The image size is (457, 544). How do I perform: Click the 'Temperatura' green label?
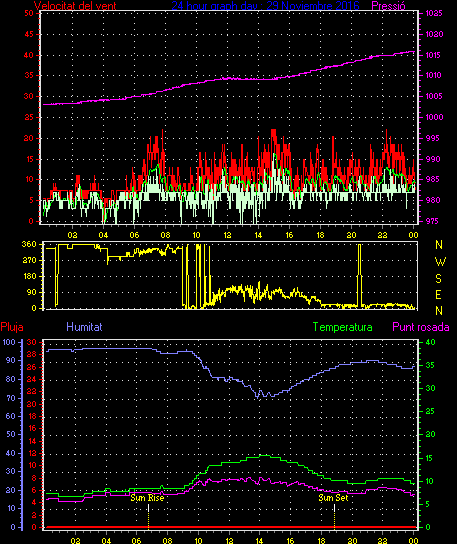pyautogui.click(x=342, y=327)
